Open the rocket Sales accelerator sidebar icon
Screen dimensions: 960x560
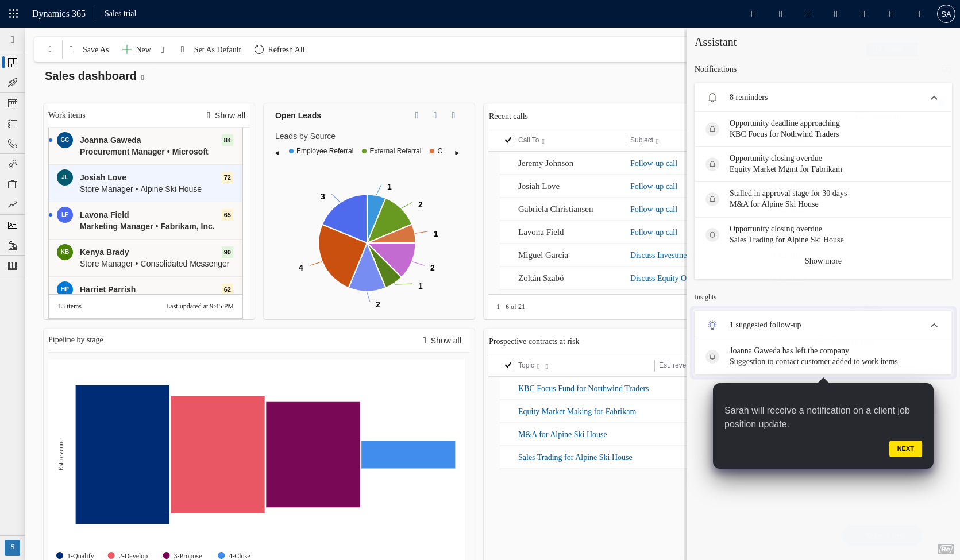pyautogui.click(x=13, y=83)
